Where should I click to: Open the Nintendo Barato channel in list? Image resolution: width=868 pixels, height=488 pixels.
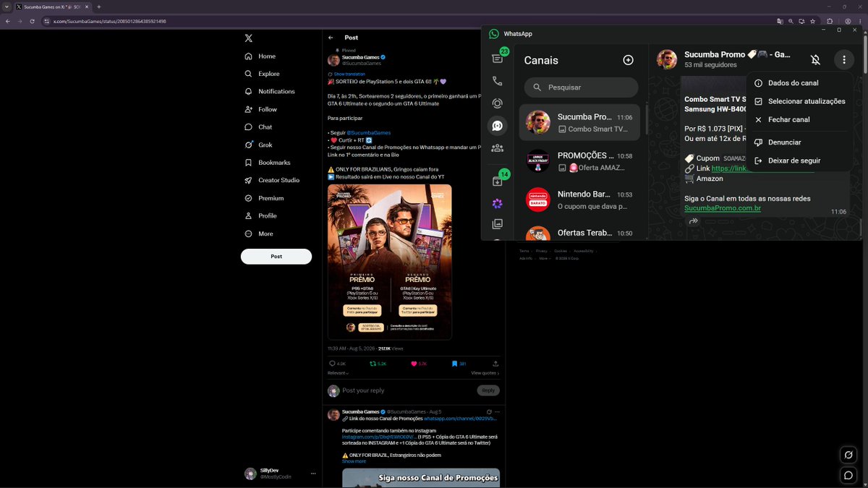click(x=579, y=200)
